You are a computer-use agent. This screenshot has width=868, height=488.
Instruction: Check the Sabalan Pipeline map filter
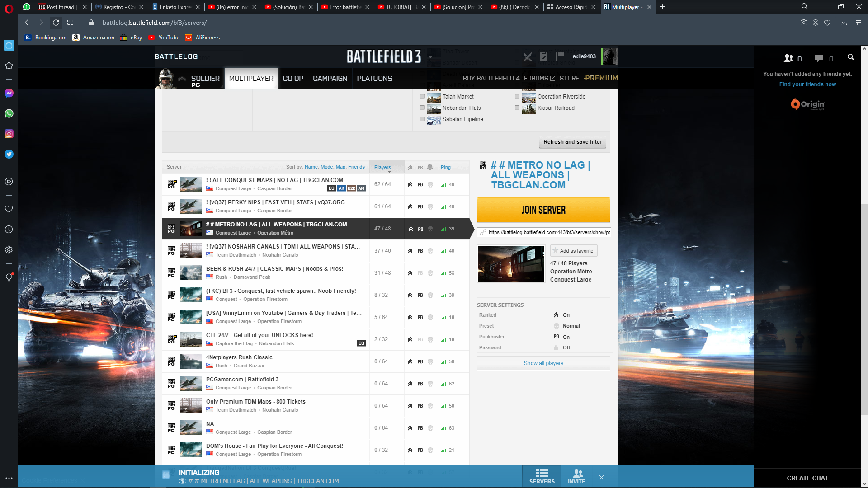coord(422,119)
